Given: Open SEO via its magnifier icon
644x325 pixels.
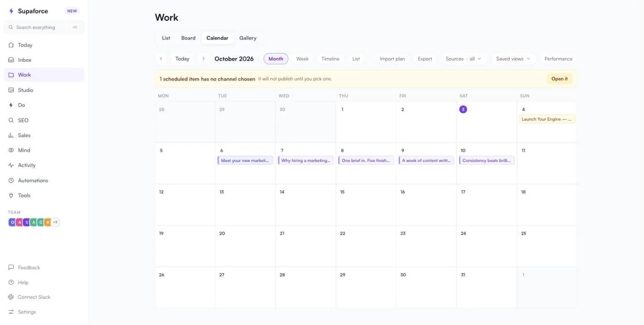Looking at the screenshot, I should coord(11,120).
